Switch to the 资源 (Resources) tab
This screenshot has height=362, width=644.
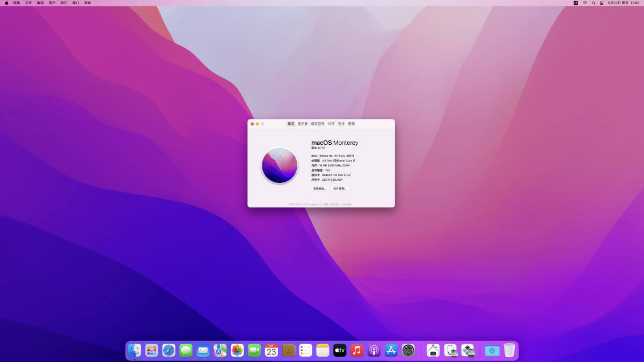pos(351,124)
